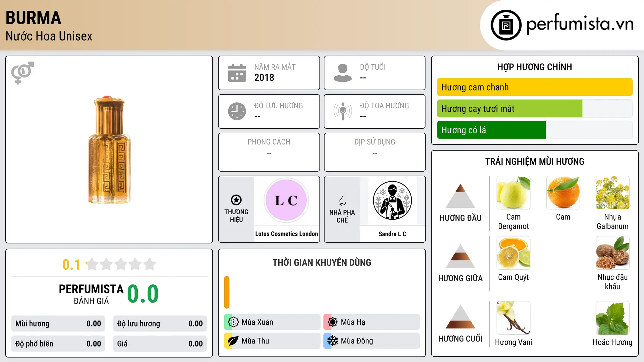Click the Giá 0.00 score box
This screenshot has width=644, height=362.
pyautogui.click(x=160, y=344)
